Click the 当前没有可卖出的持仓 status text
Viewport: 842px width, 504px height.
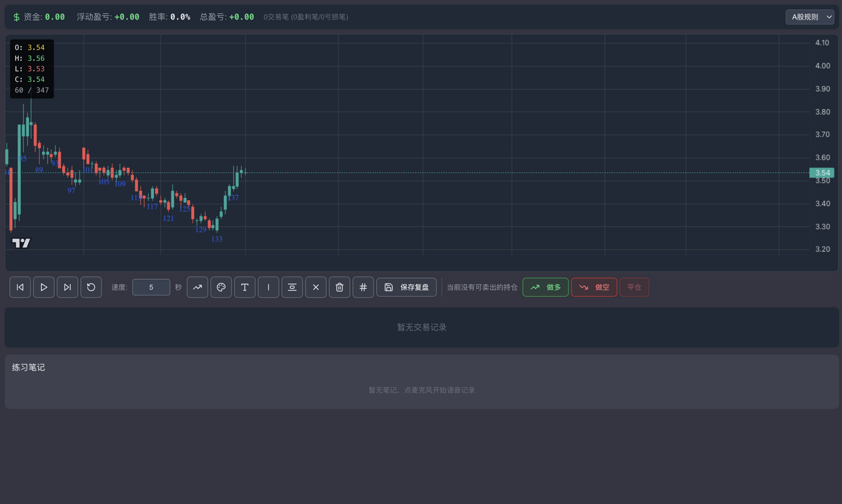pos(482,287)
